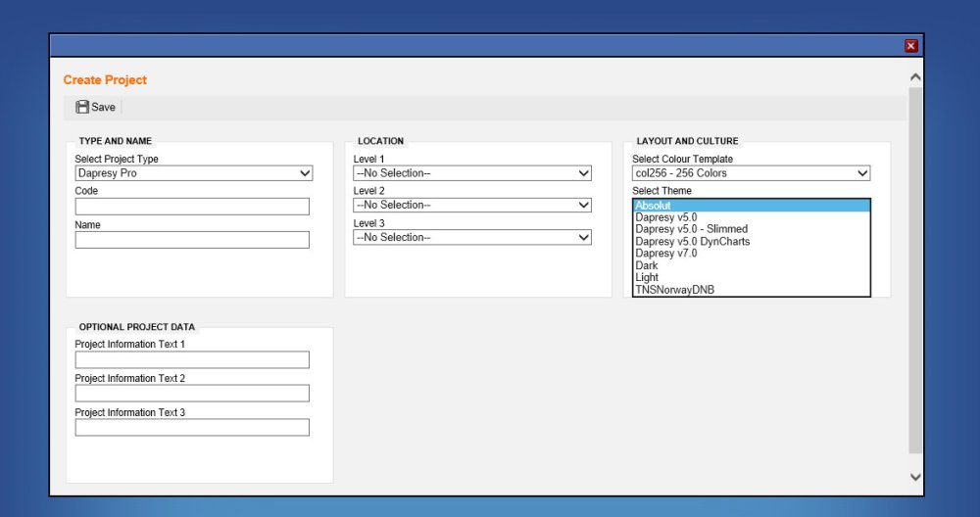Click the Project Information Text 3 field

click(192, 427)
